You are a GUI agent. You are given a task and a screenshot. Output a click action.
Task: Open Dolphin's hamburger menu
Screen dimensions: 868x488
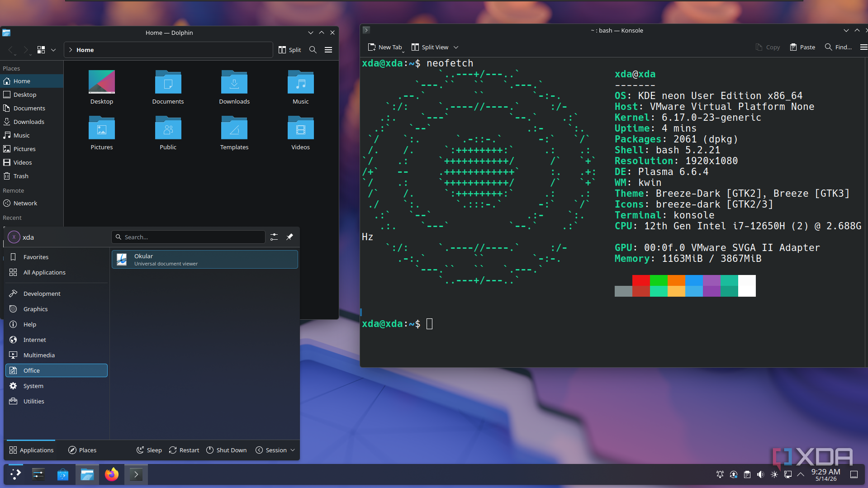328,50
